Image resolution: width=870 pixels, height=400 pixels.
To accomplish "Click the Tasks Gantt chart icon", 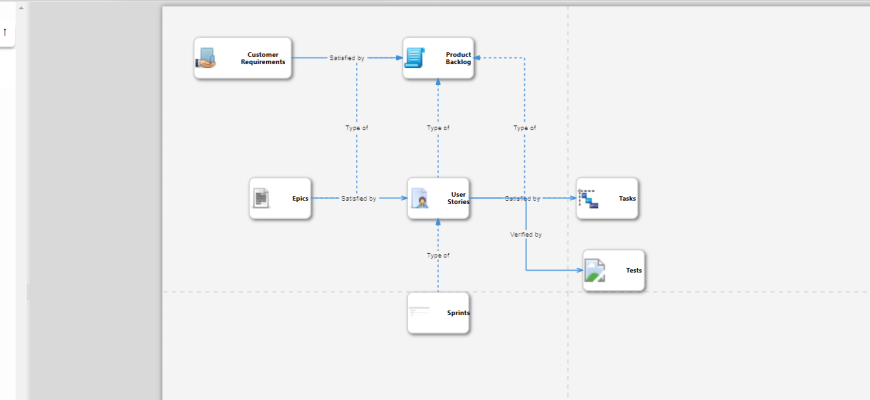I will pos(588,198).
